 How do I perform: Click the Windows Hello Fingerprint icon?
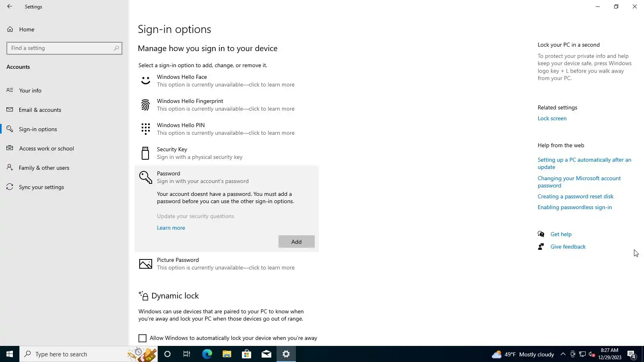145,105
